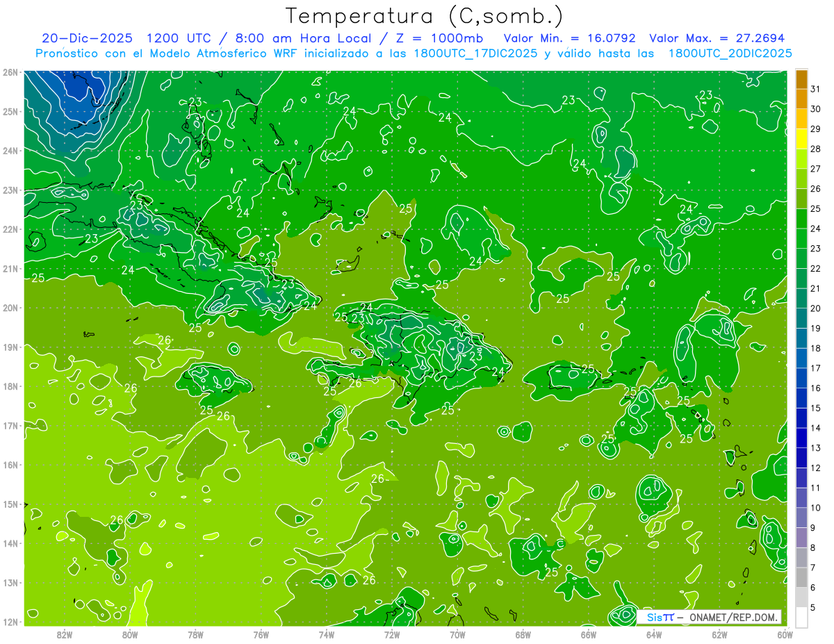Screen dimensions: 834x644
Task: Click colorbar label 8
Action: 814,548
